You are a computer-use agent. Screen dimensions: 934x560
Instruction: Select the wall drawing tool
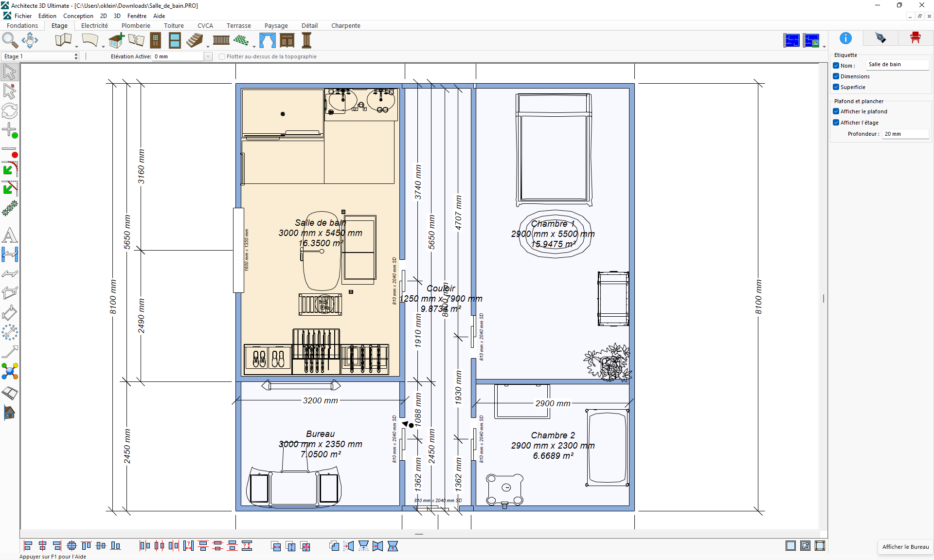coord(63,40)
